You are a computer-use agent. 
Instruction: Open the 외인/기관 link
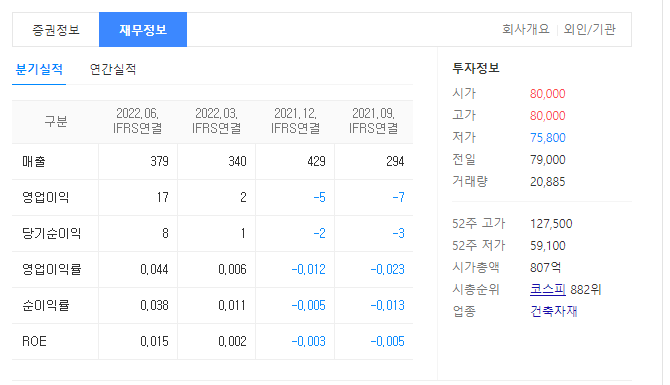(589, 29)
